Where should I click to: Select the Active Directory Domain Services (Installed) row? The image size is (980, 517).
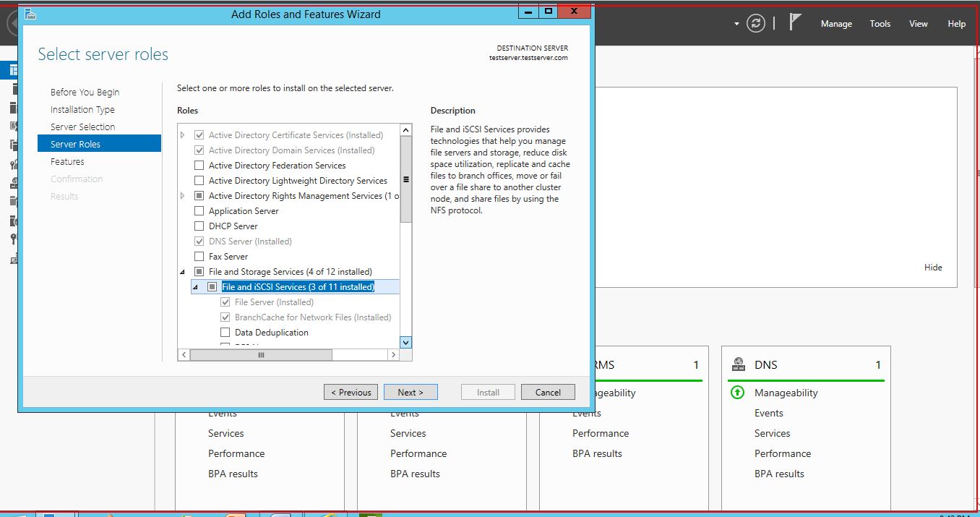[x=291, y=150]
